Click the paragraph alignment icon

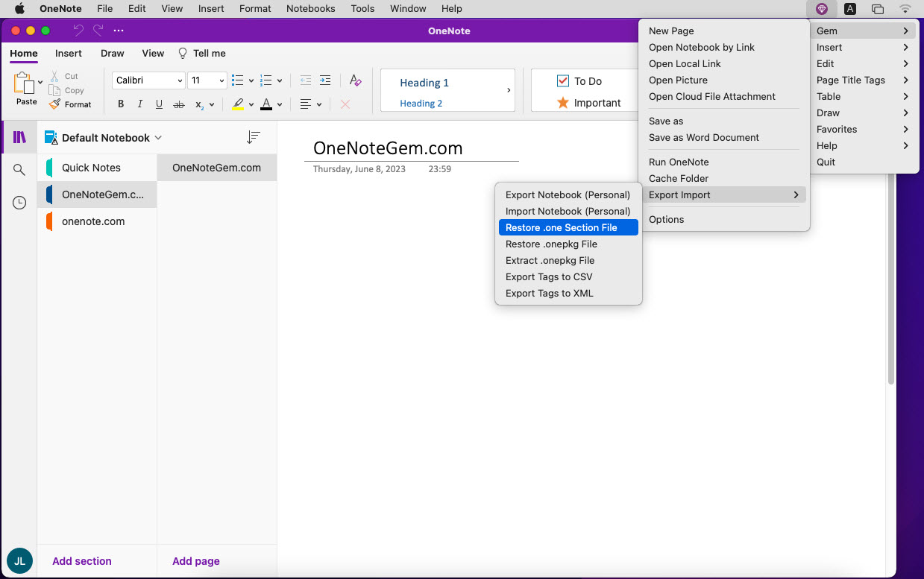pos(305,104)
